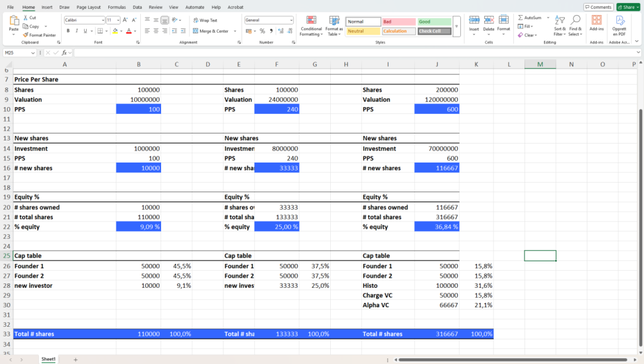Screen dimensions: 644x364
Task: Click the green Share button
Action: coord(628,7)
